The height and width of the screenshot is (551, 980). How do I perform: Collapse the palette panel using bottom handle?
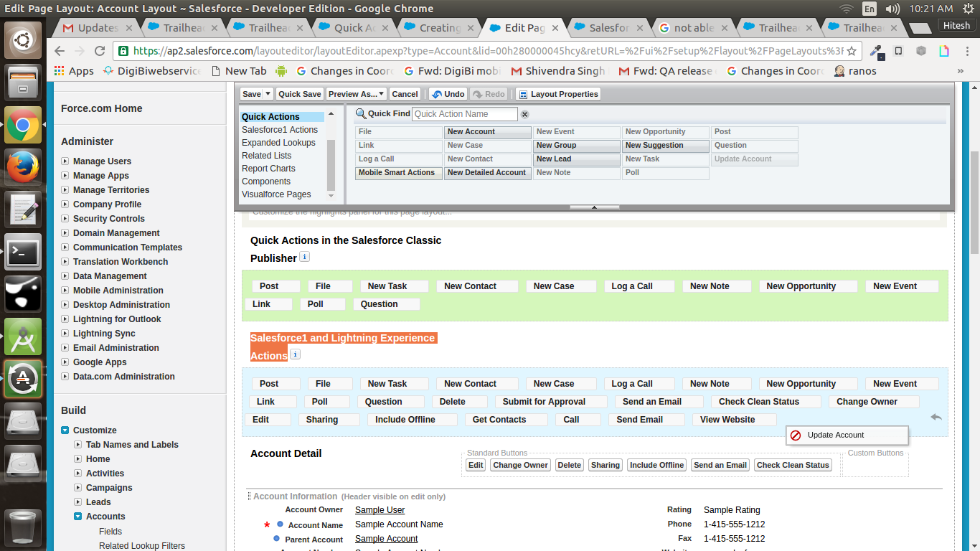594,207
